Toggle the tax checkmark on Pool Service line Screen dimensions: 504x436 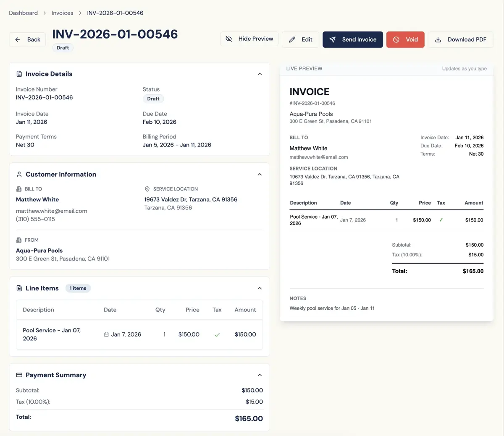pyautogui.click(x=217, y=334)
